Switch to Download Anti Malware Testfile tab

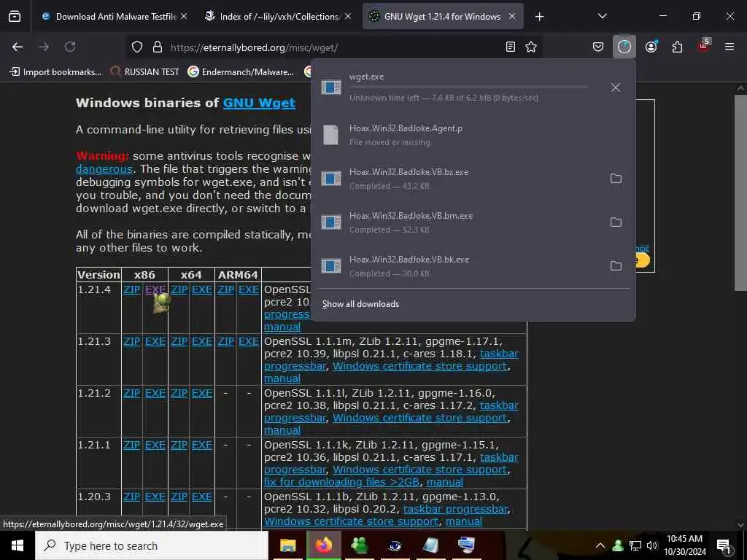pos(115,16)
